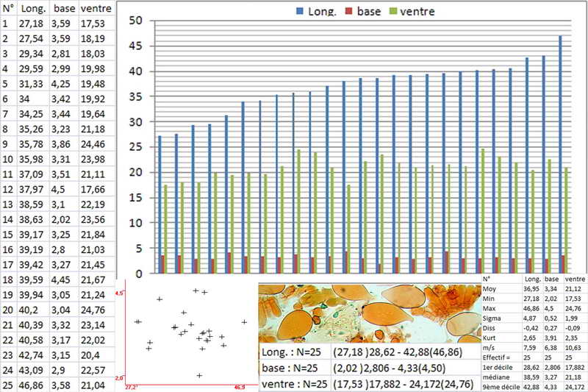Screen dimensions: 588x392
Task: Select the 'base' column header in the data table
Action: (x=65, y=8)
